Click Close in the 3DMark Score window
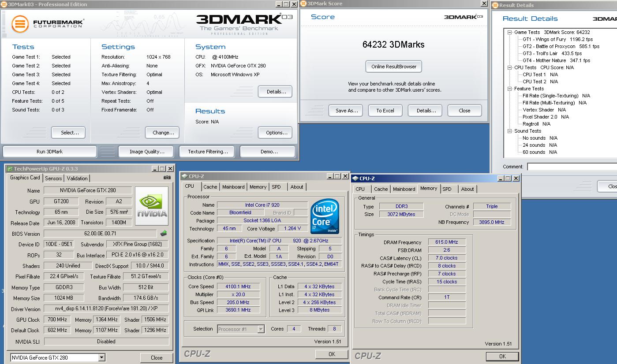 [x=464, y=111]
